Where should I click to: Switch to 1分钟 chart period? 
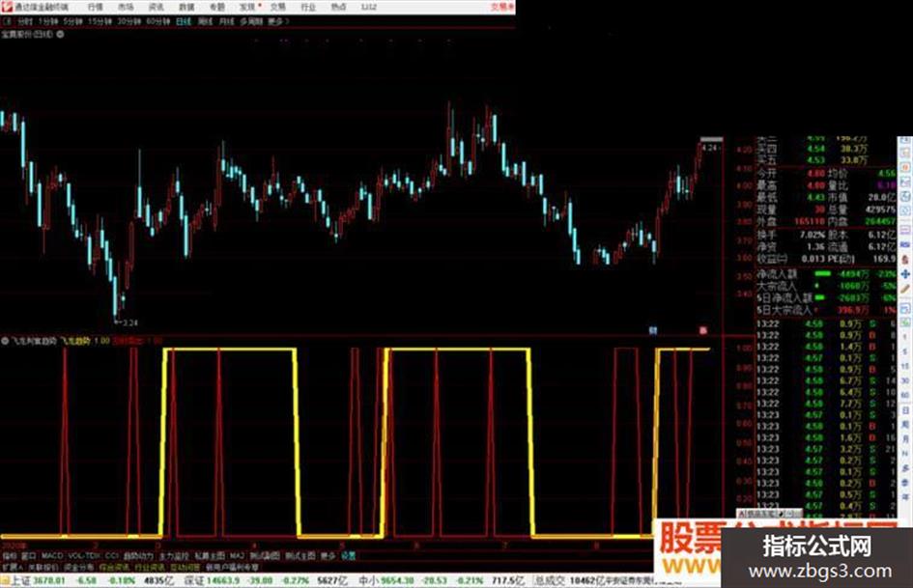(x=47, y=21)
